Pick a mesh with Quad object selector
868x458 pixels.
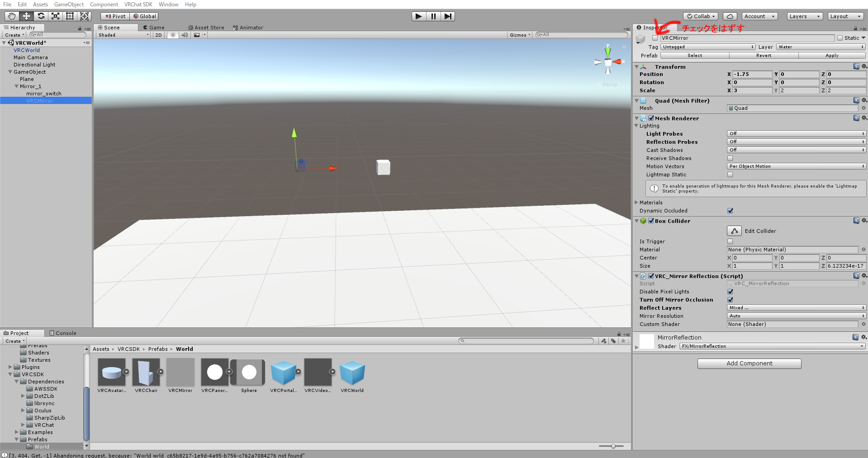(x=863, y=108)
